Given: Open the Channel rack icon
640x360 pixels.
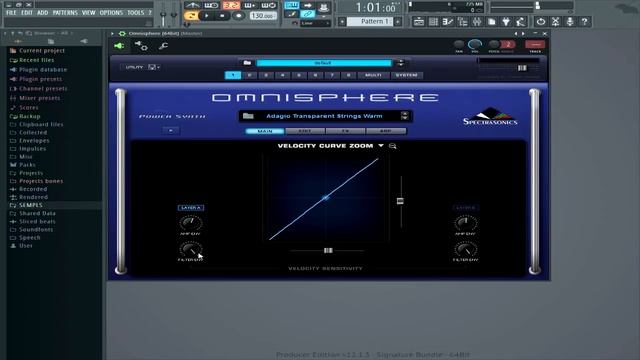Looking at the screenshot, I should (433, 21).
